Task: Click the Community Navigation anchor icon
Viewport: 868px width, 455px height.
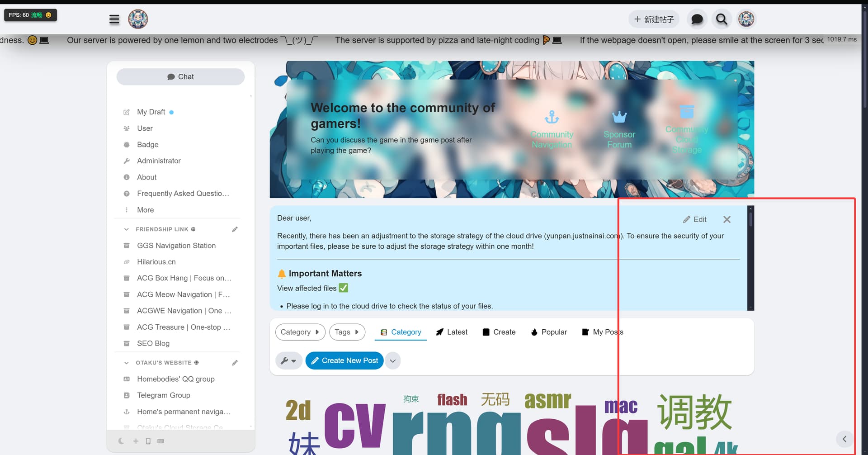Action: point(552,117)
